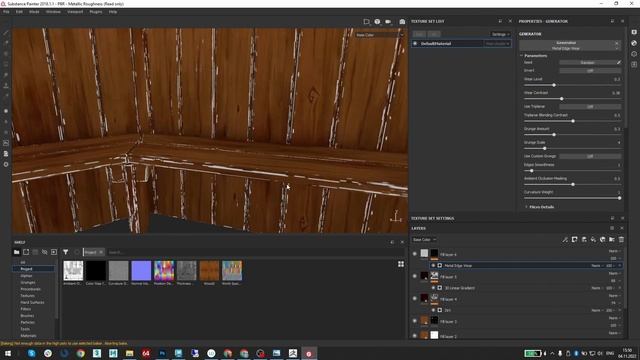Click the import resources icon in Shelf

(x=54, y=252)
